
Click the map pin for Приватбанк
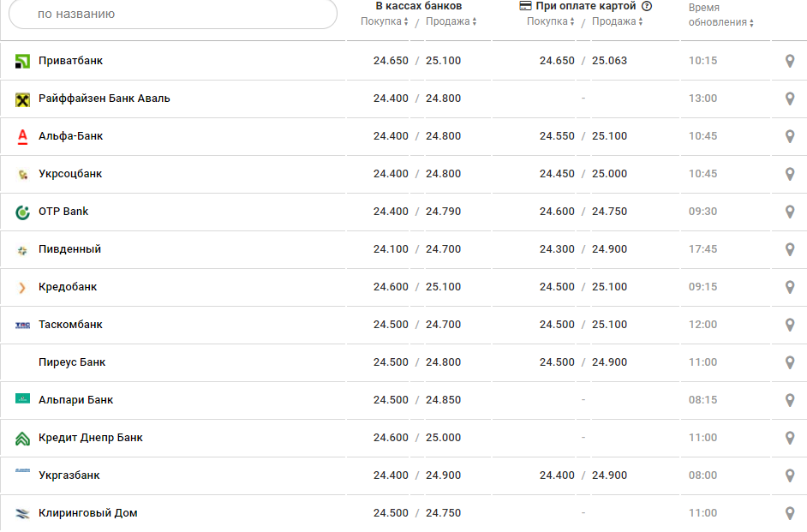pyautogui.click(x=790, y=61)
